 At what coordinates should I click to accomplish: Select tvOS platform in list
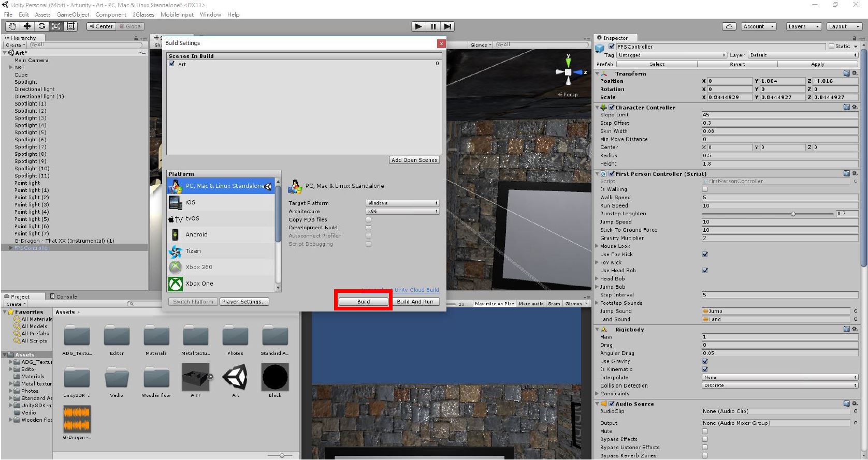click(221, 218)
